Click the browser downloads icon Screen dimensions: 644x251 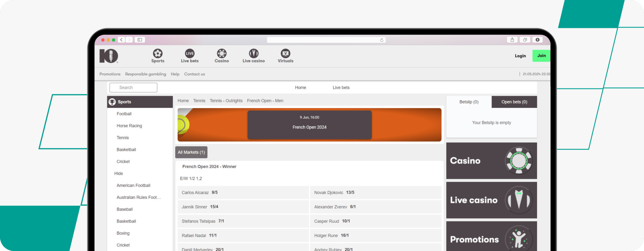click(x=537, y=40)
